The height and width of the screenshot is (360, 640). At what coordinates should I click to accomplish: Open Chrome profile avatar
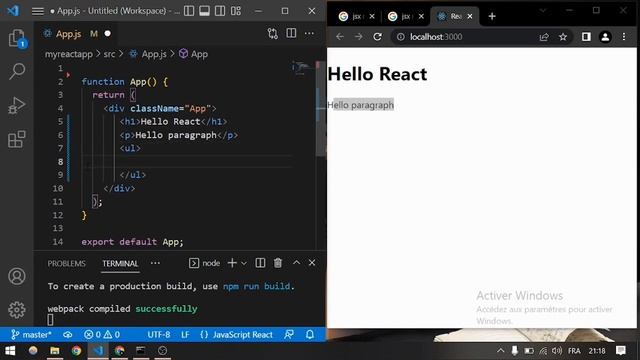(605, 37)
